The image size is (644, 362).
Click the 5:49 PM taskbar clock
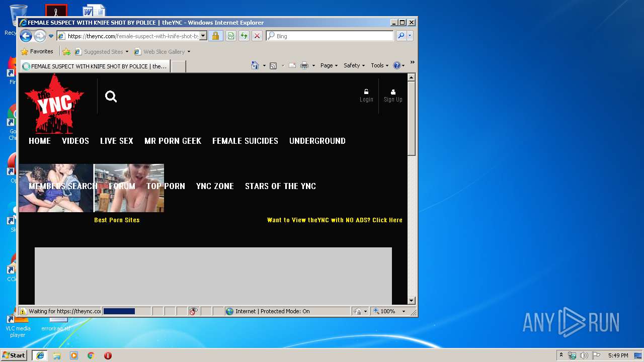618,355
